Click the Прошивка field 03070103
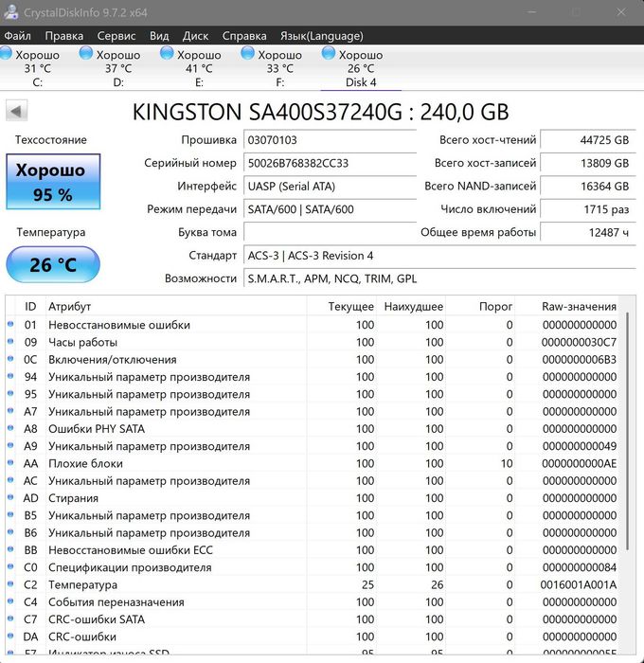The width and height of the screenshot is (644, 663). coord(330,140)
